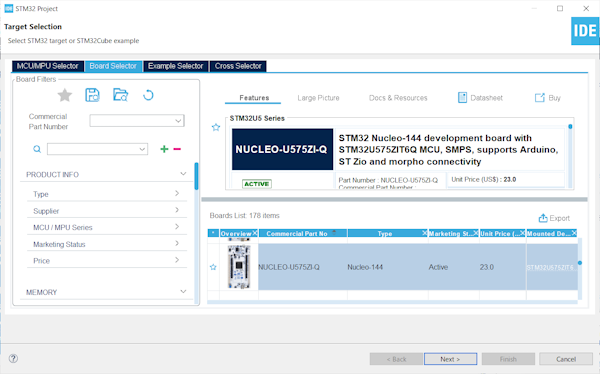Open the load saved search folder icon
The height and width of the screenshot is (374, 600).
click(x=120, y=95)
